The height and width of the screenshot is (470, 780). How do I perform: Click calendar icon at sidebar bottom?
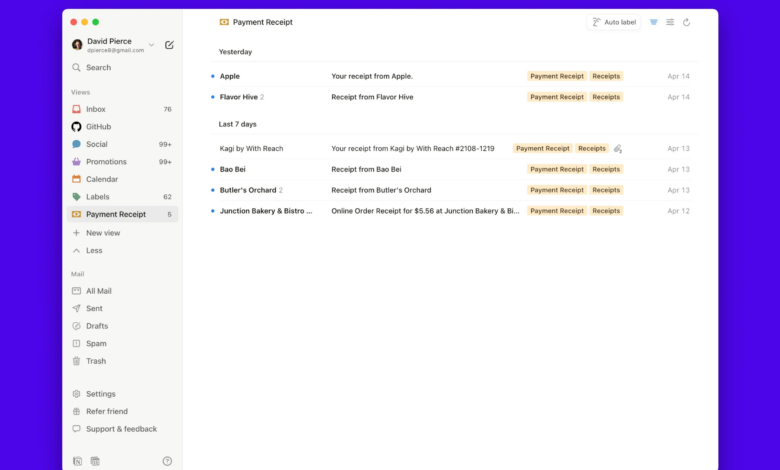pos(95,462)
